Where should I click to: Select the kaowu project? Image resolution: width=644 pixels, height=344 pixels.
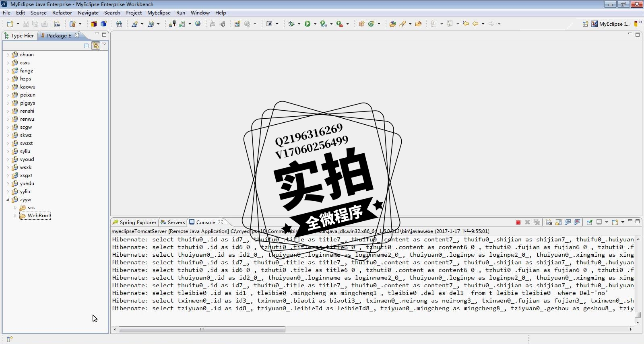[27, 87]
